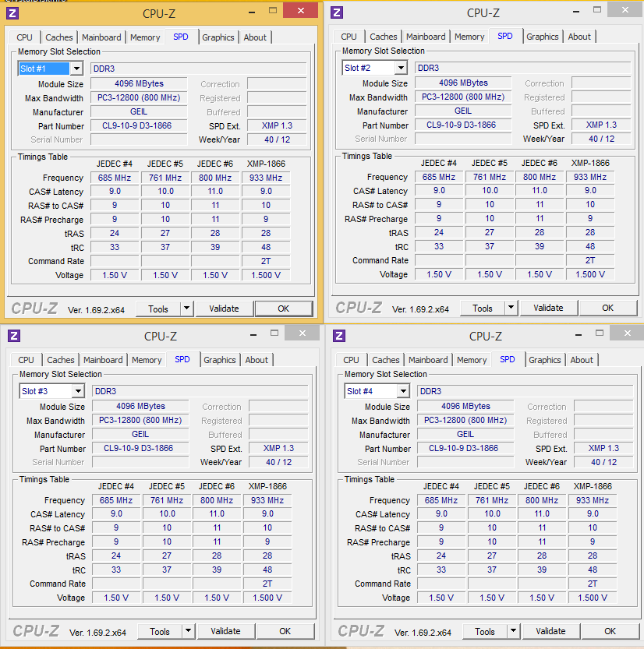
Task: Click Validate button in Slot #3 window
Action: click(x=225, y=631)
